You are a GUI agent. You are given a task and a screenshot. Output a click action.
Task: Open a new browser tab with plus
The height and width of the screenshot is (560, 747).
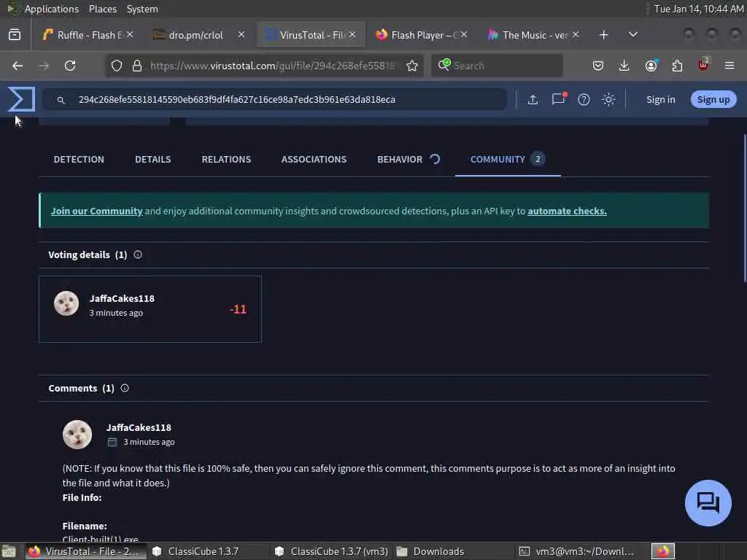coord(603,35)
